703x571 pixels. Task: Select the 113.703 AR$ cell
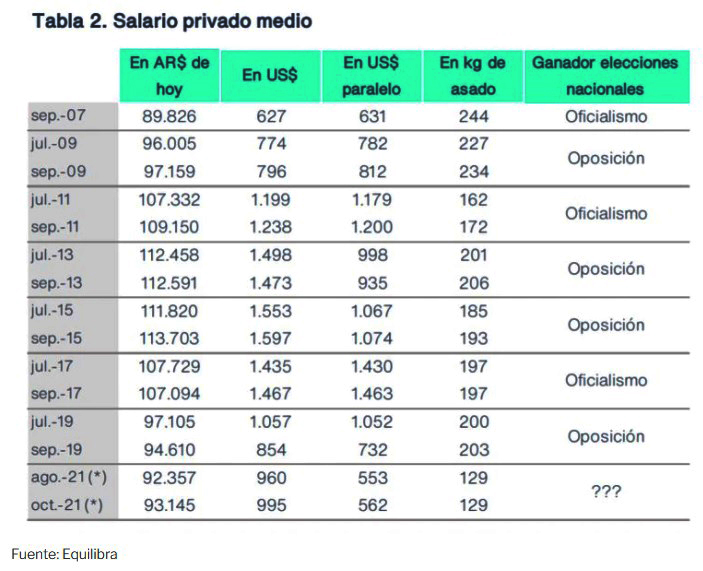166,339
